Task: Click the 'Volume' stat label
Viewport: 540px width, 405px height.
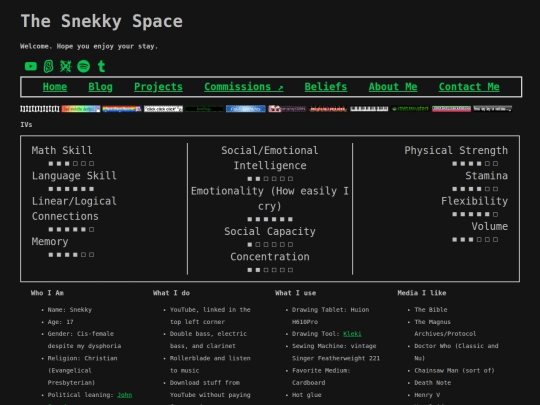Action: point(489,226)
